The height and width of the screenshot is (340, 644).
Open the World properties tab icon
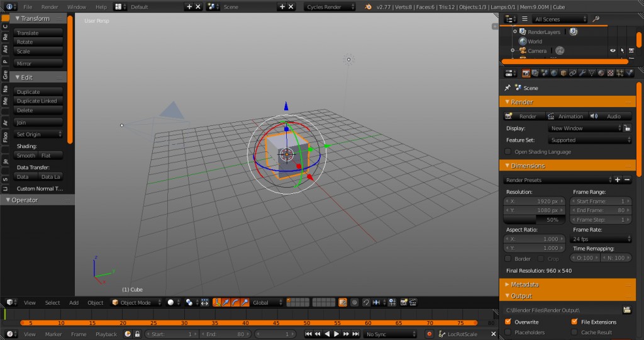pos(554,73)
